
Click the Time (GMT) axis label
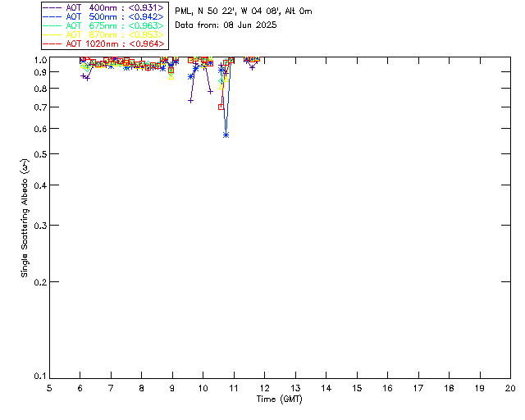(x=280, y=399)
